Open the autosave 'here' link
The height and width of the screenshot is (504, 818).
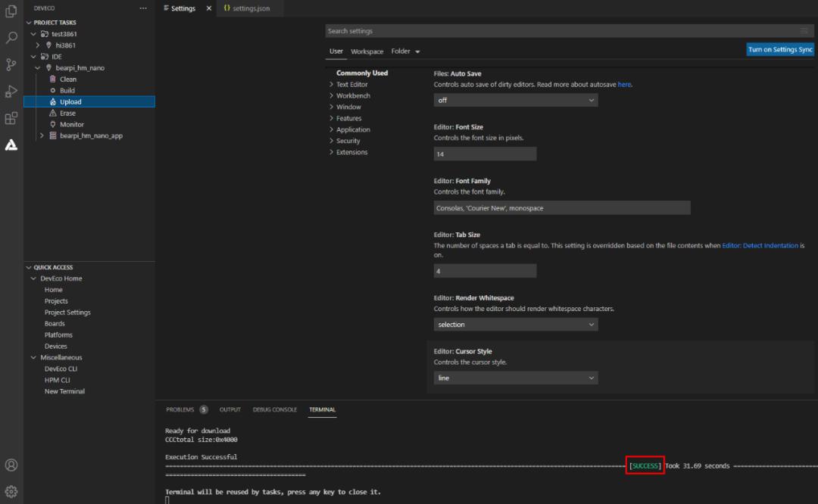click(624, 85)
